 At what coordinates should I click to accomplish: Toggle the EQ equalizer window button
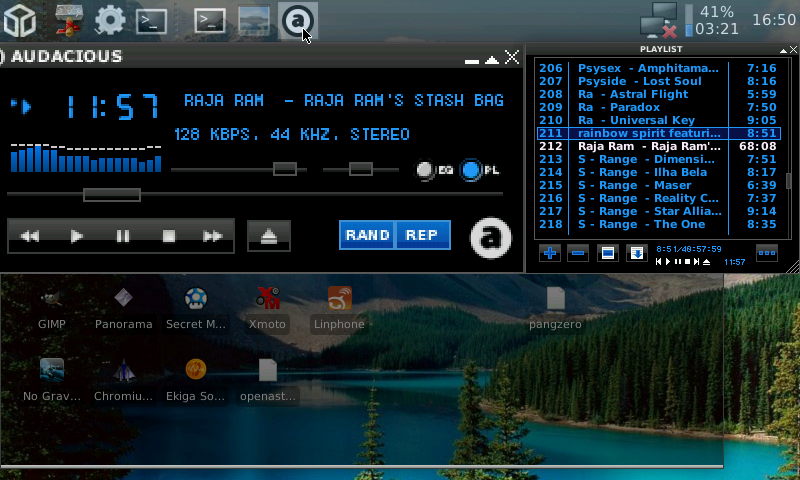click(x=434, y=170)
